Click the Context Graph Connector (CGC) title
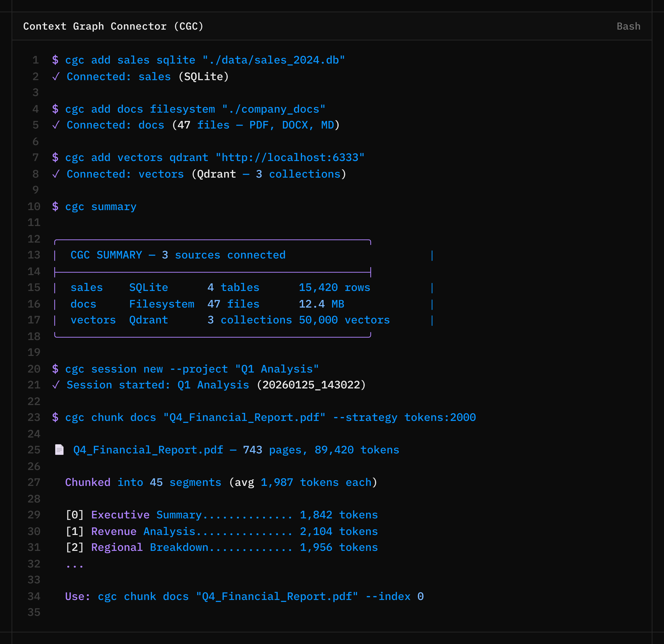Image resolution: width=664 pixels, height=644 pixels. [x=113, y=26]
